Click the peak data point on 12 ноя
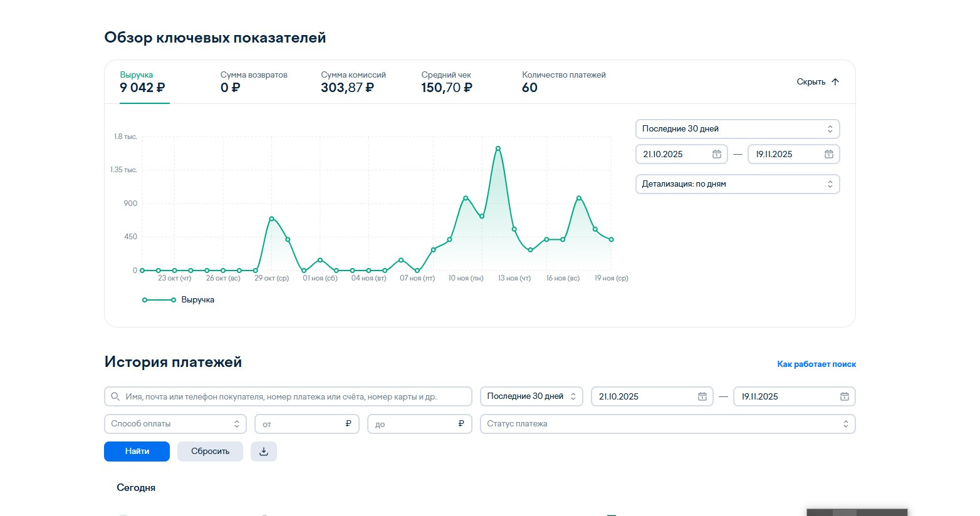The image size is (980, 516). pyautogui.click(x=498, y=148)
